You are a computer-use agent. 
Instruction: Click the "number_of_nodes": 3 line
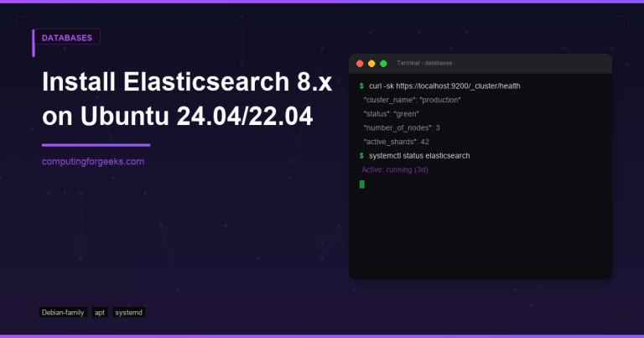tap(402, 127)
